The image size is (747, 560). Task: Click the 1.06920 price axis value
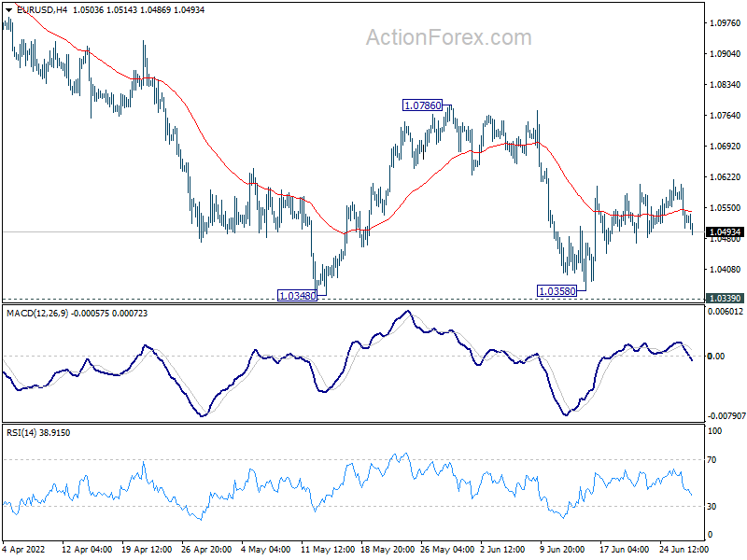[x=726, y=147]
